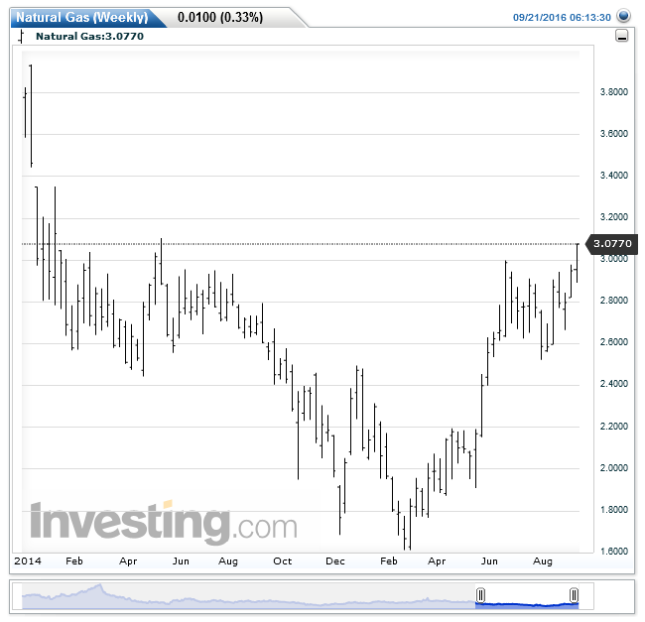Click the 2.6000 price axis label

tap(614, 342)
